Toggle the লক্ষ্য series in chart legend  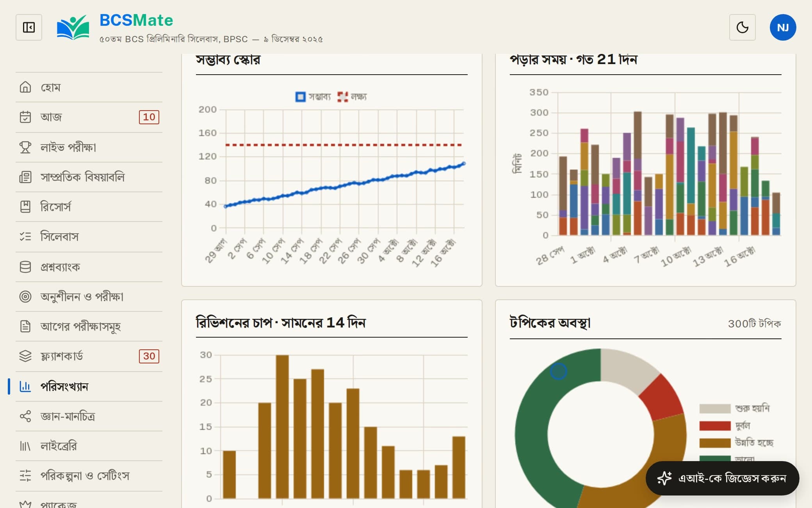click(x=352, y=97)
